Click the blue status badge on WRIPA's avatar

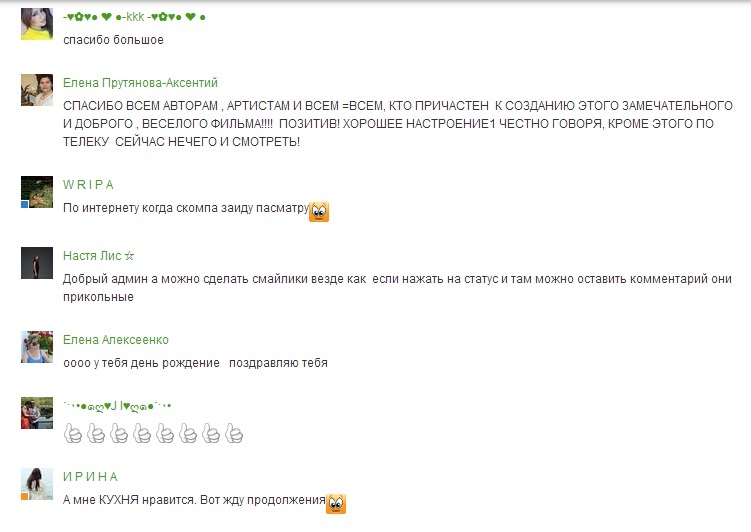(25, 204)
